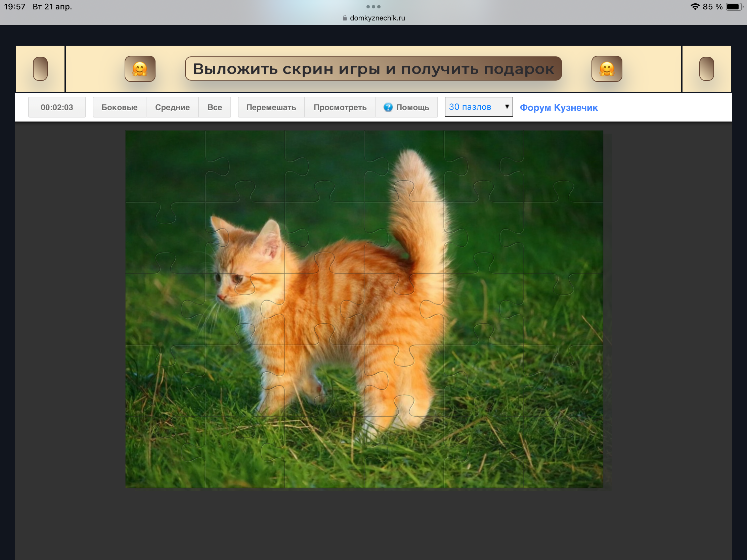The image size is (747, 560).
Task: Click the right hugging emoji button
Action: coord(607,69)
